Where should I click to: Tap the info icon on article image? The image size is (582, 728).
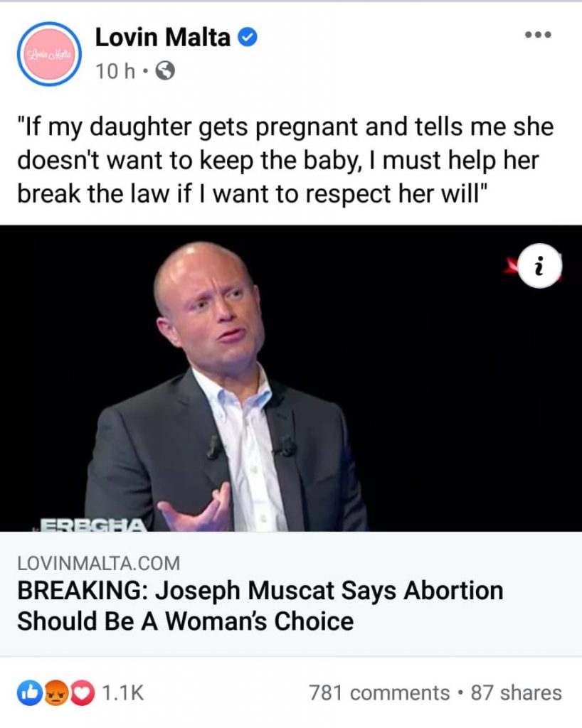(x=539, y=266)
